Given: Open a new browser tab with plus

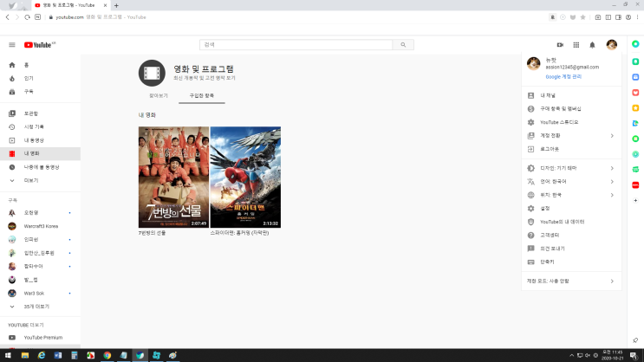Looking at the screenshot, I should pyautogui.click(x=116, y=5).
